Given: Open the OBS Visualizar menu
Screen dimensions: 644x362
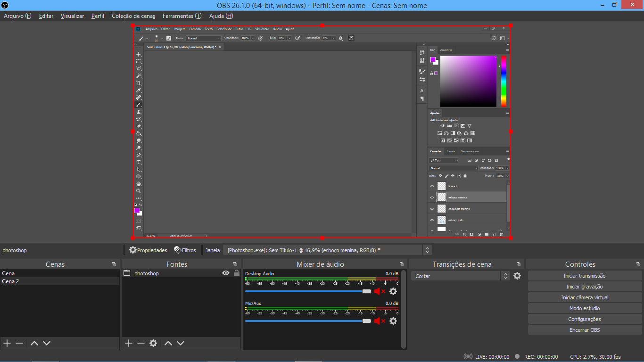Looking at the screenshot, I should pyautogui.click(x=72, y=16).
